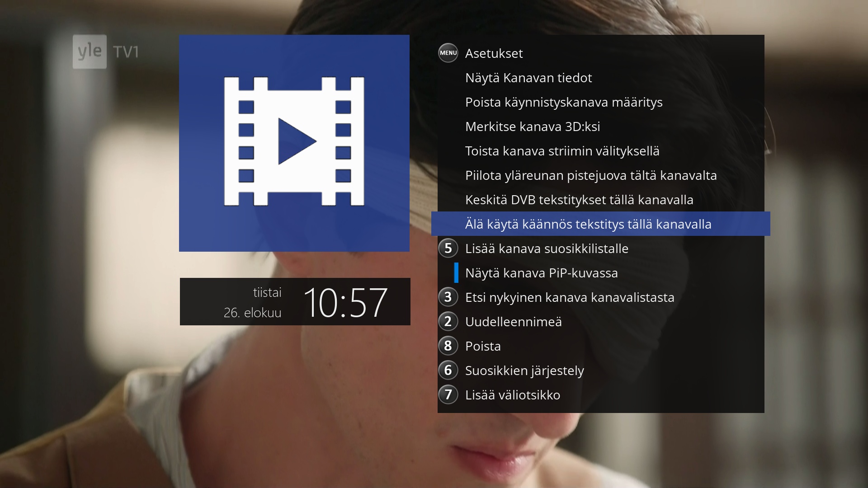Choose the Poista menu entry
Viewport: 868px width, 488px height.
coord(601,346)
